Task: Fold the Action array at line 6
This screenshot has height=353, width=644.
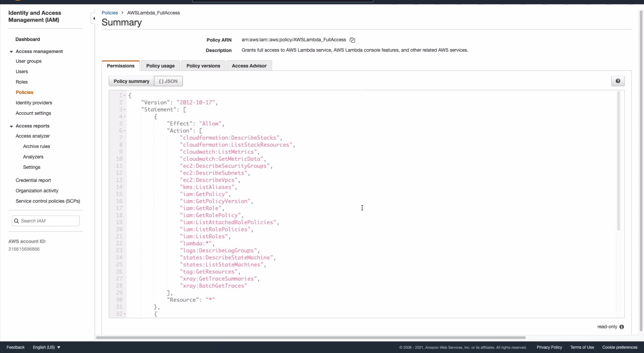Action: 125,131
